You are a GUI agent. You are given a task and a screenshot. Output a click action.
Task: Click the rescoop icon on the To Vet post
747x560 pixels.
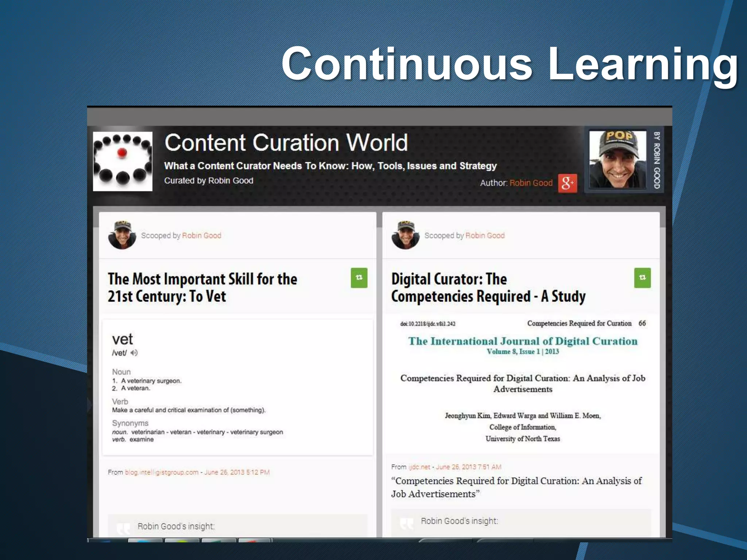point(359,278)
